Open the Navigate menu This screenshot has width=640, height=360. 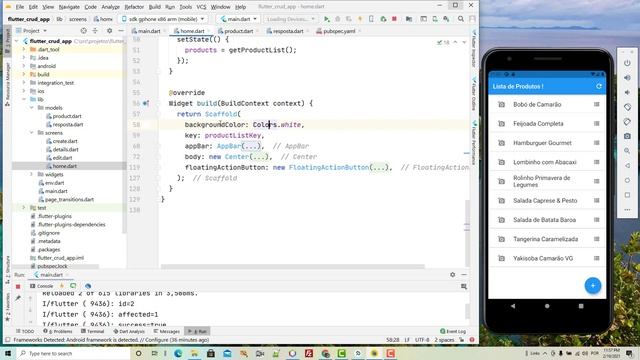[69, 7]
